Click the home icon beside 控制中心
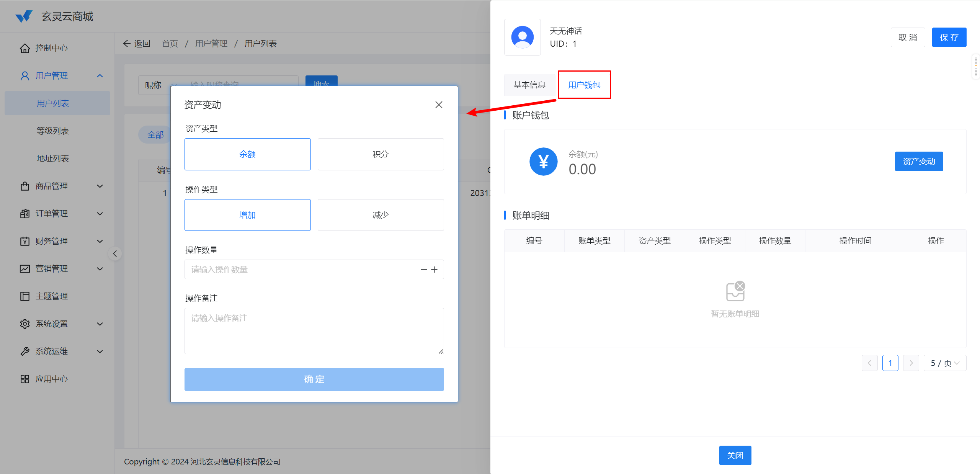The image size is (980, 474). pyautogui.click(x=25, y=48)
